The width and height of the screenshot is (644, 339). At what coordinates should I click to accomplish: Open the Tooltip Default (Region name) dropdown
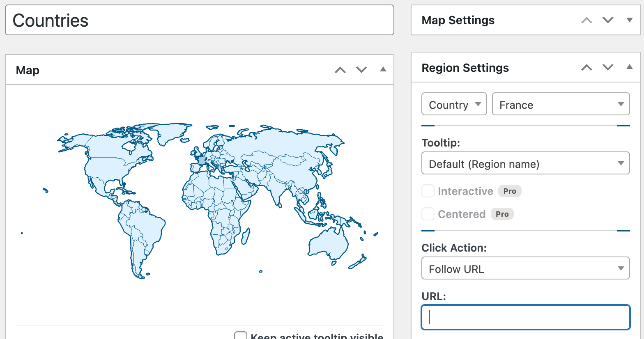525,163
